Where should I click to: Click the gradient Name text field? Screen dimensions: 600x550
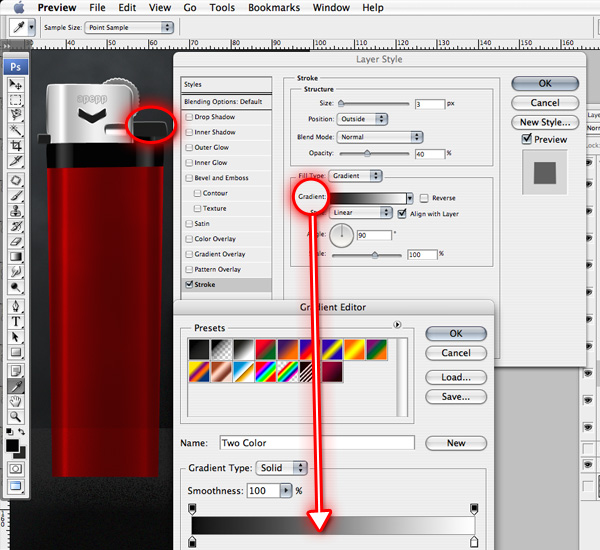click(x=314, y=443)
